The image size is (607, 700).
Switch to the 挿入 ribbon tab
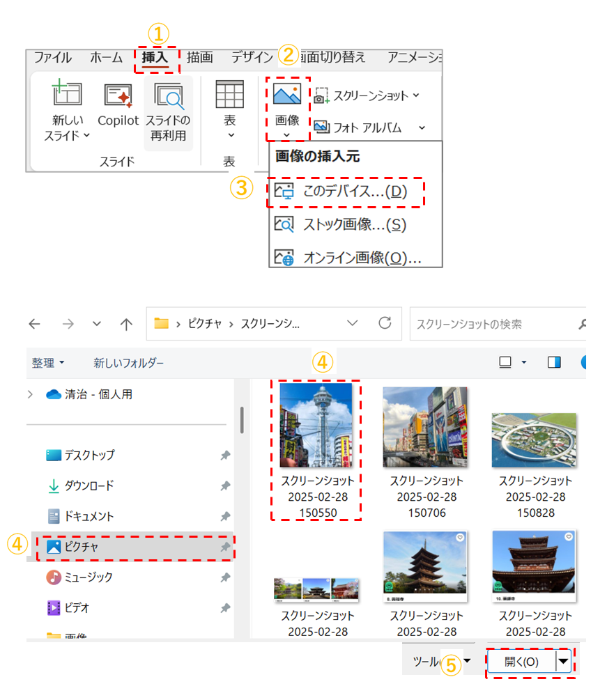155,58
